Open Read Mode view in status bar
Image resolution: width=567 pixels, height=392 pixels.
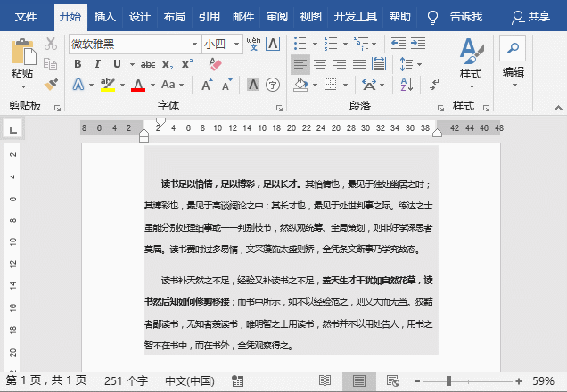click(x=350, y=380)
